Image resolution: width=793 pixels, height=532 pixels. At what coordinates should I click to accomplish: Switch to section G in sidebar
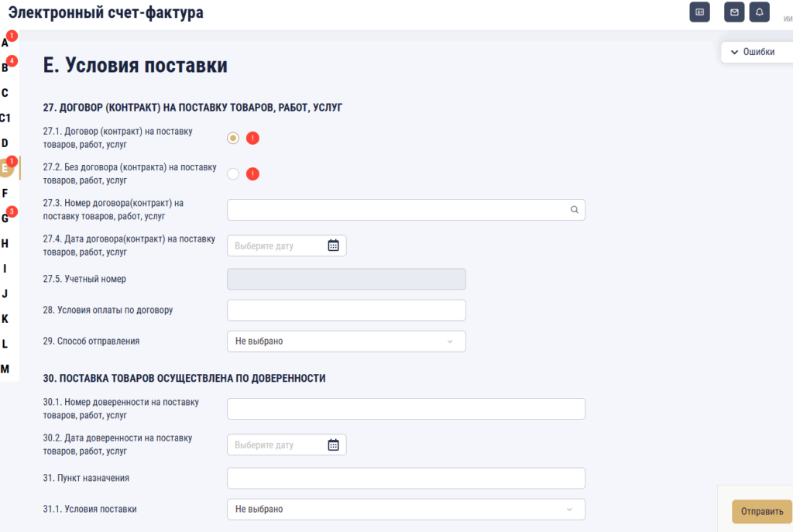5,218
